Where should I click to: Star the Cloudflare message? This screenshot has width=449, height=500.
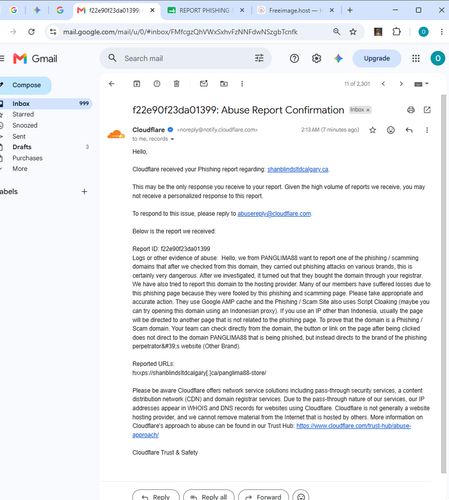click(373, 130)
